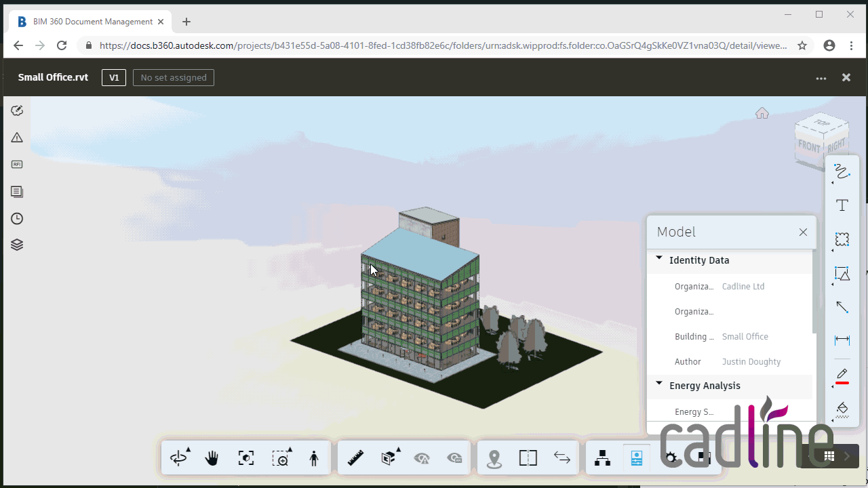Click the browser back arrow
The height and width of the screenshot is (488, 868).
point(18,45)
